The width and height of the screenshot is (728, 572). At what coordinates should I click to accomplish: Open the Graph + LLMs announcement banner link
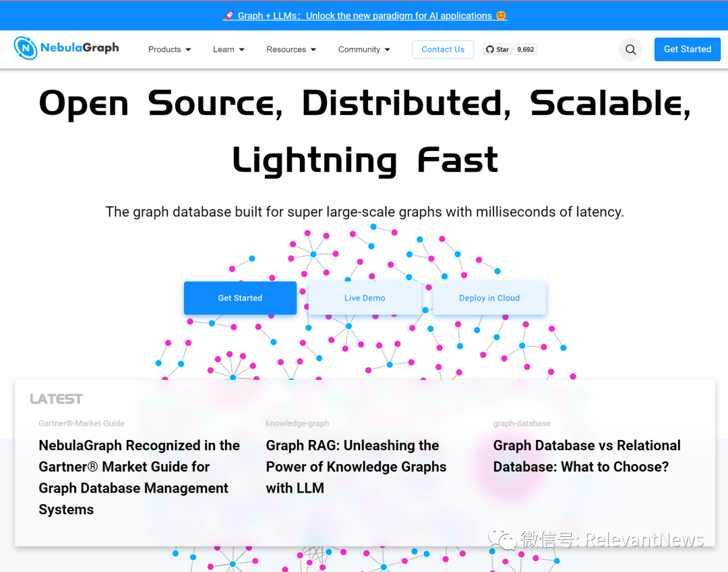point(365,15)
